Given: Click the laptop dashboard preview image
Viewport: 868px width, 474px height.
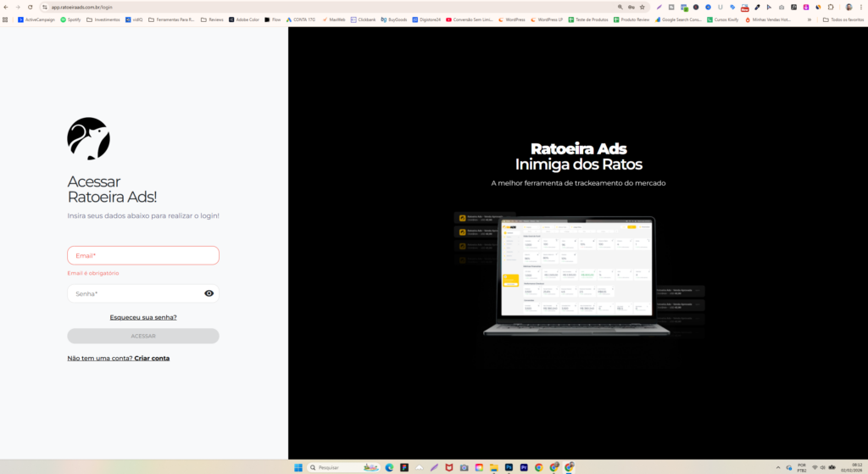Looking at the screenshot, I should (x=576, y=276).
